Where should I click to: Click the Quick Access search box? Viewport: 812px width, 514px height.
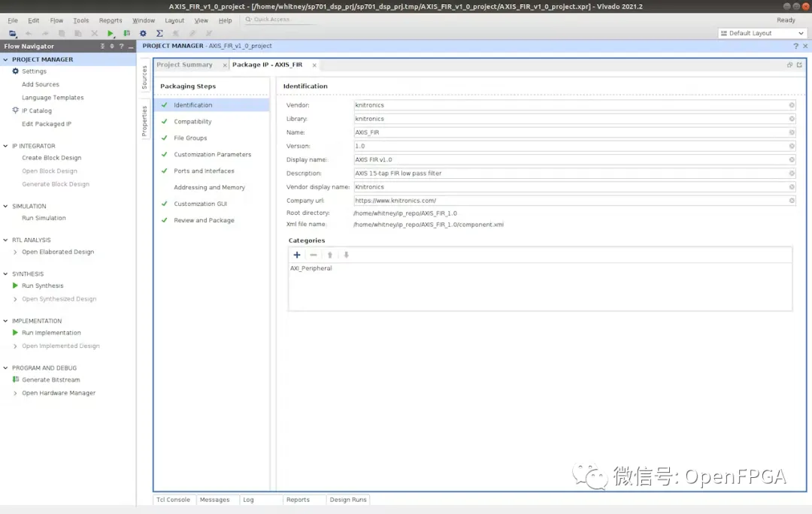[x=280, y=20]
